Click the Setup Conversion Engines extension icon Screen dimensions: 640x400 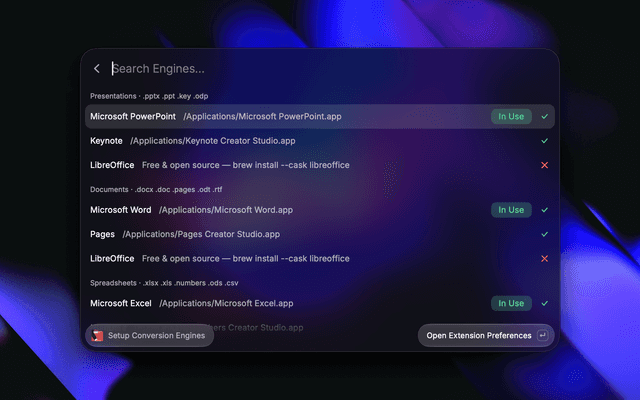[97, 336]
